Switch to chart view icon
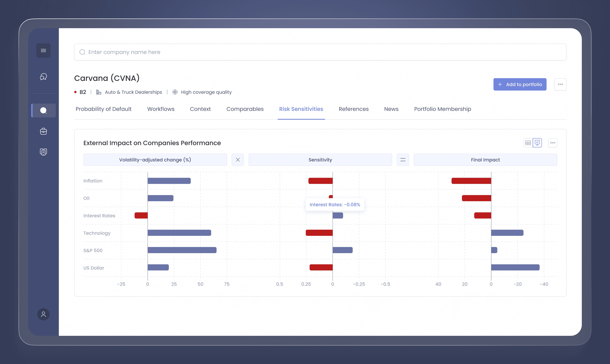 tap(537, 143)
